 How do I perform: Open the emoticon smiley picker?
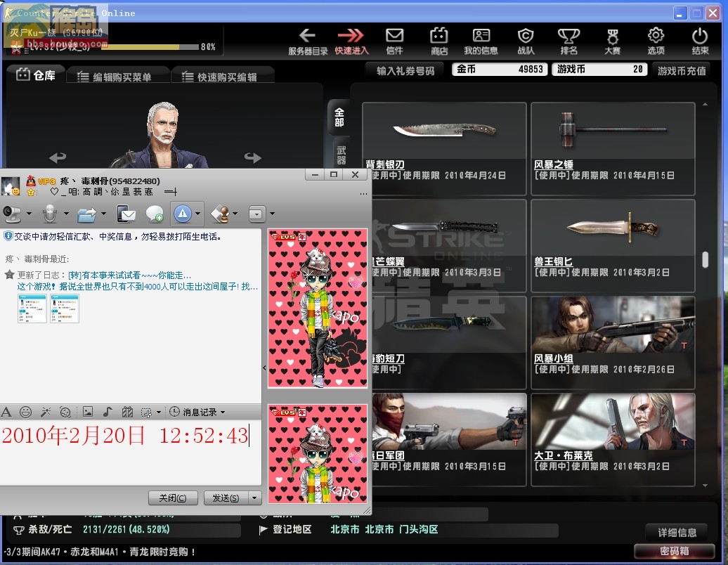25,412
